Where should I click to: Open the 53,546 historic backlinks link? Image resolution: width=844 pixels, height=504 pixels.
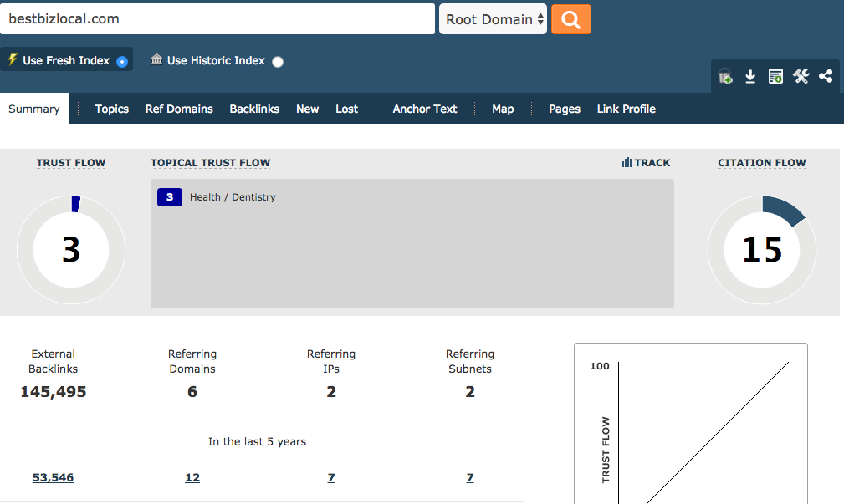(x=53, y=477)
